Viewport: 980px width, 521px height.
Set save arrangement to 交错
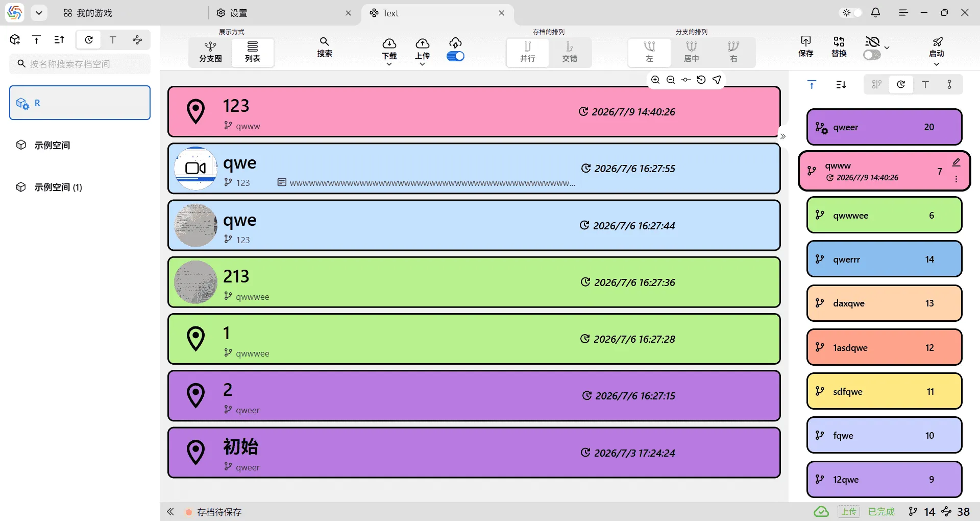(570, 52)
